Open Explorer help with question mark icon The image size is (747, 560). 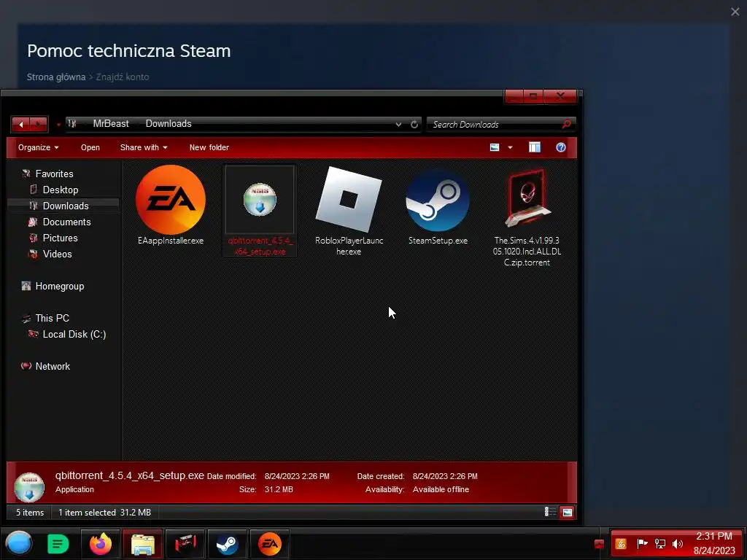coord(561,147)
